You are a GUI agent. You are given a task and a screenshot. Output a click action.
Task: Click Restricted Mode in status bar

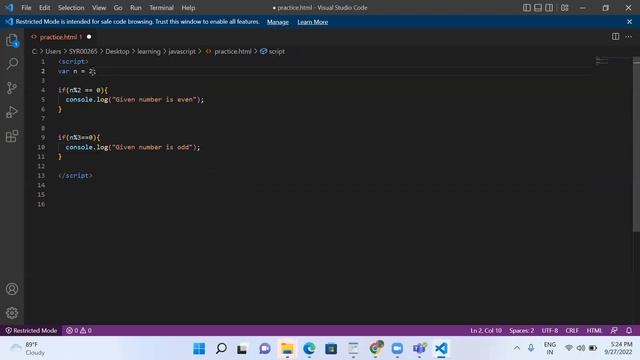31,330
